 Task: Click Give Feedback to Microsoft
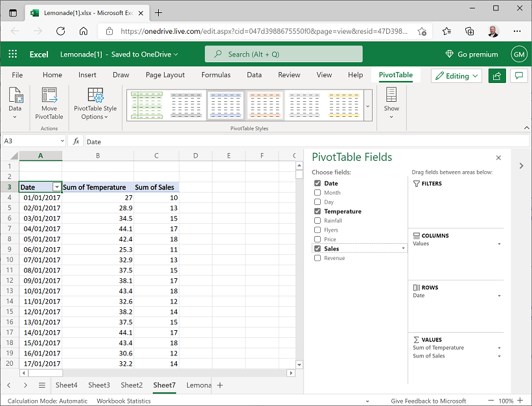coord(428,401)
